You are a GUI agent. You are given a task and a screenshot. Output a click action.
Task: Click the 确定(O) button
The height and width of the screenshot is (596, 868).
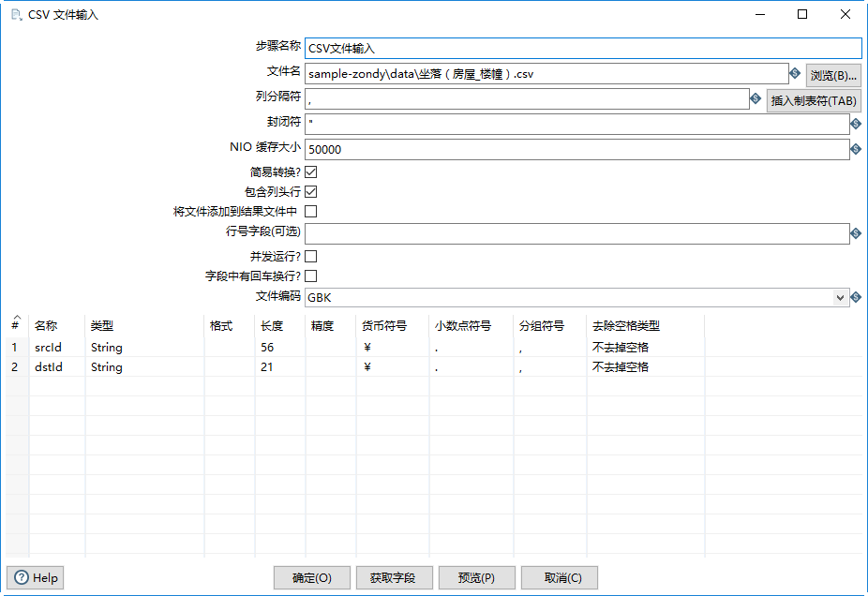pyautogui.click(x=311, y=578)
